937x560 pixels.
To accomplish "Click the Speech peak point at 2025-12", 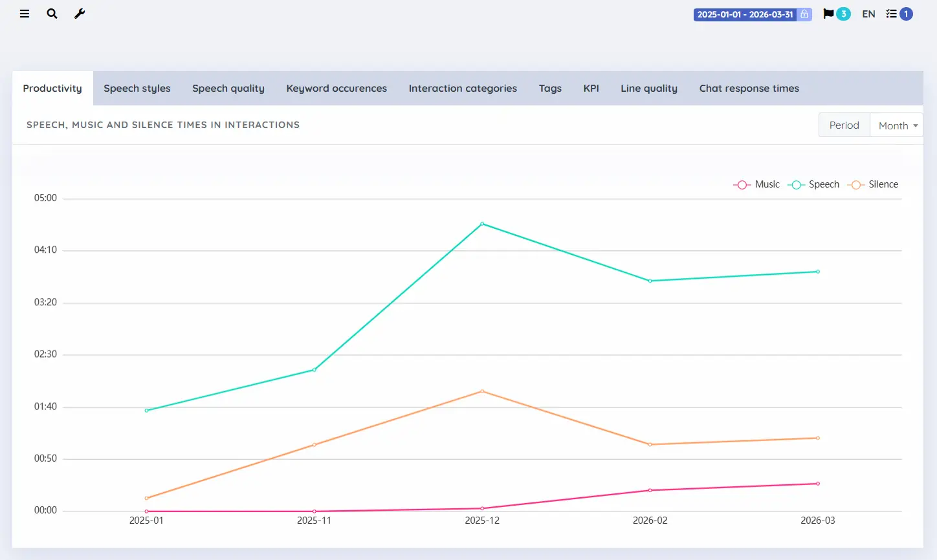I will click(482, 224).
